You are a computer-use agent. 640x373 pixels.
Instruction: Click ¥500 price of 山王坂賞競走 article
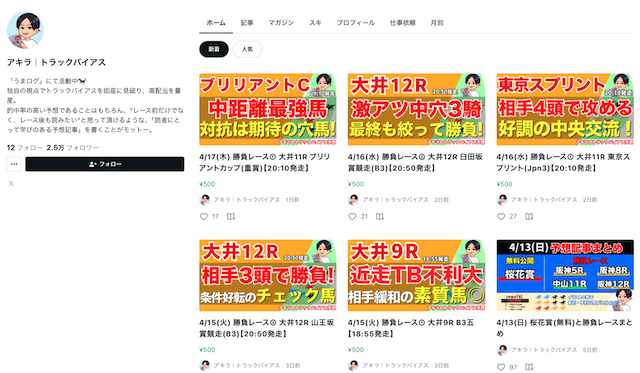point(207,350)
